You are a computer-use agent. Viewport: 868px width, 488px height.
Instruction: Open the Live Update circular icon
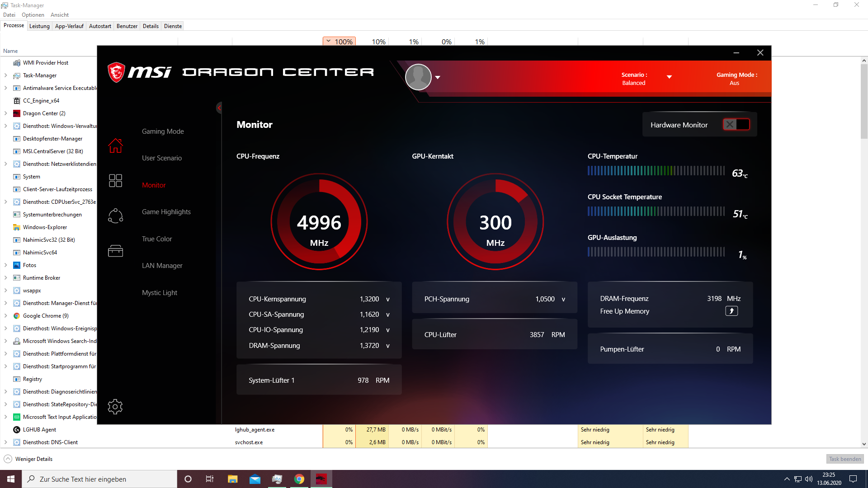click(x=115, y=216)
